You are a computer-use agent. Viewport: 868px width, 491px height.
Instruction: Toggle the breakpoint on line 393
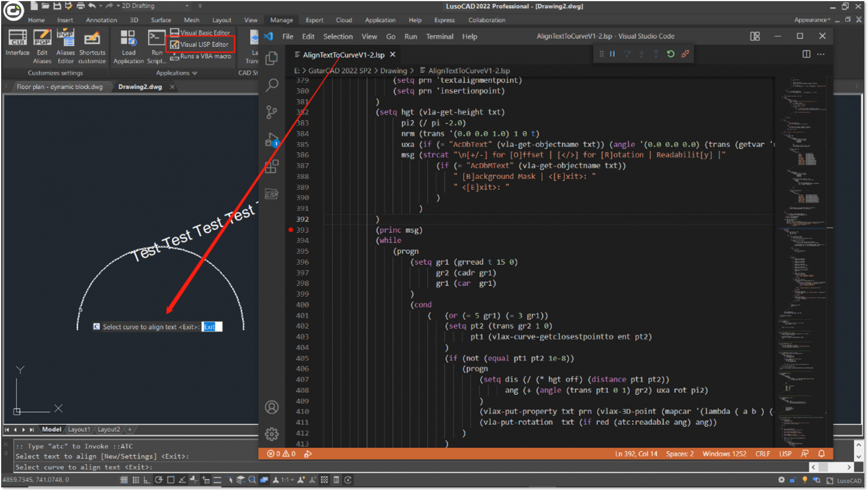click(291, 230)
